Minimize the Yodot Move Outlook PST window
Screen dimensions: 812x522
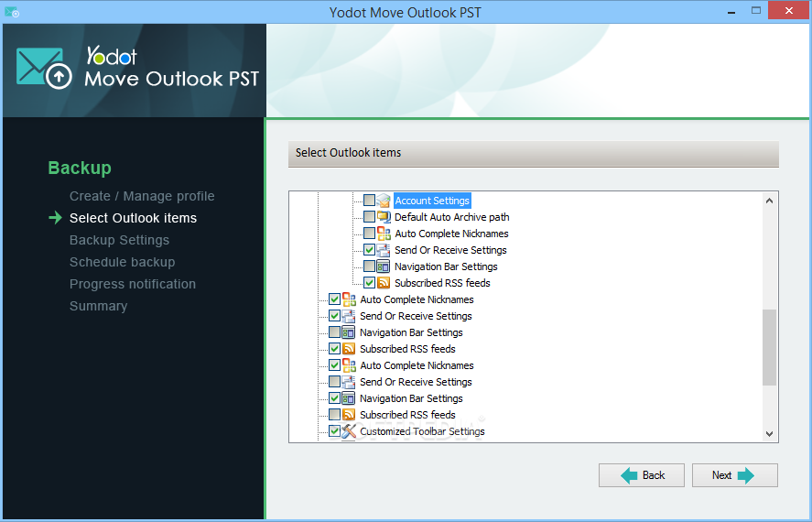coord(731,11)
